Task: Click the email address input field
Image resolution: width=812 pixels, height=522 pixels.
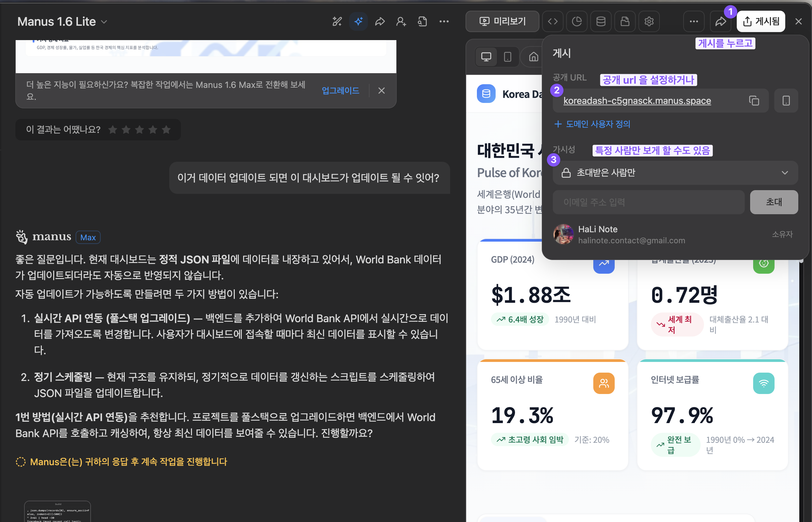Action: click(648, 202)
